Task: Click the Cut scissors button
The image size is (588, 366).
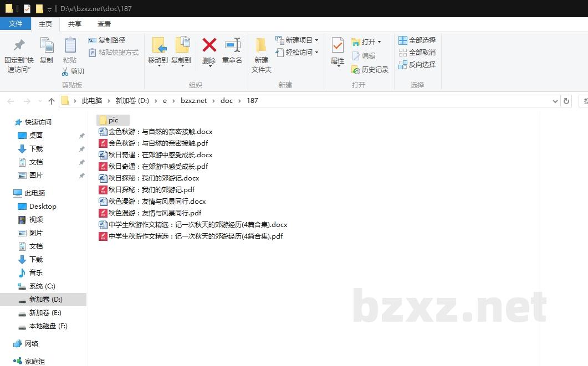Action: (73, 71)
